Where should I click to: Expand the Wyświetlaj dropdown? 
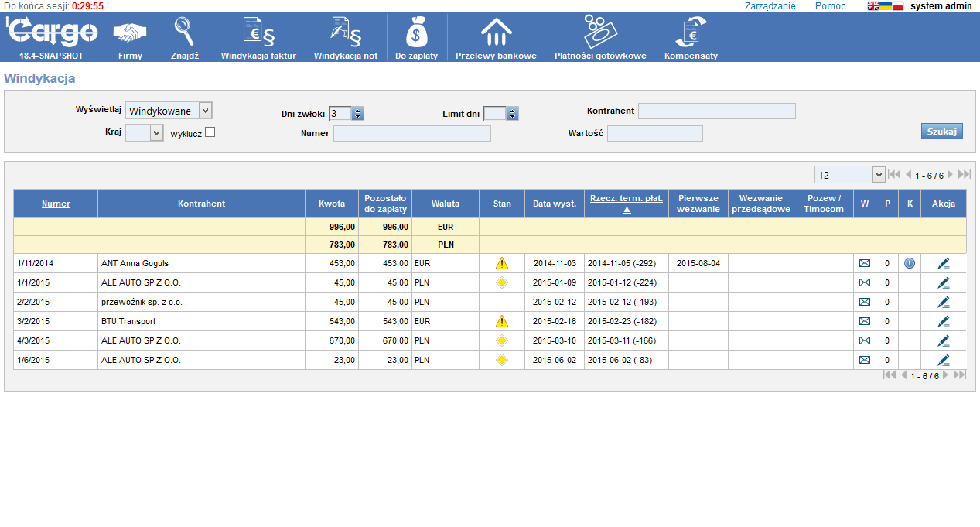point(205,111)
